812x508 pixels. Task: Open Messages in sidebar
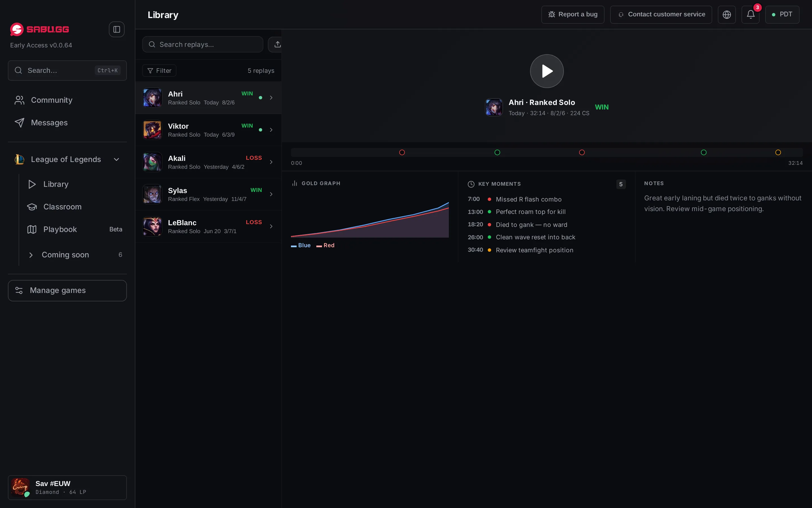[67, 123]
